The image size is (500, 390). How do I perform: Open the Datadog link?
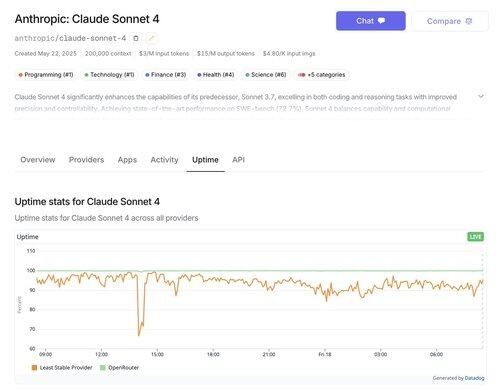pyautogui.click(x=474, y=378)
